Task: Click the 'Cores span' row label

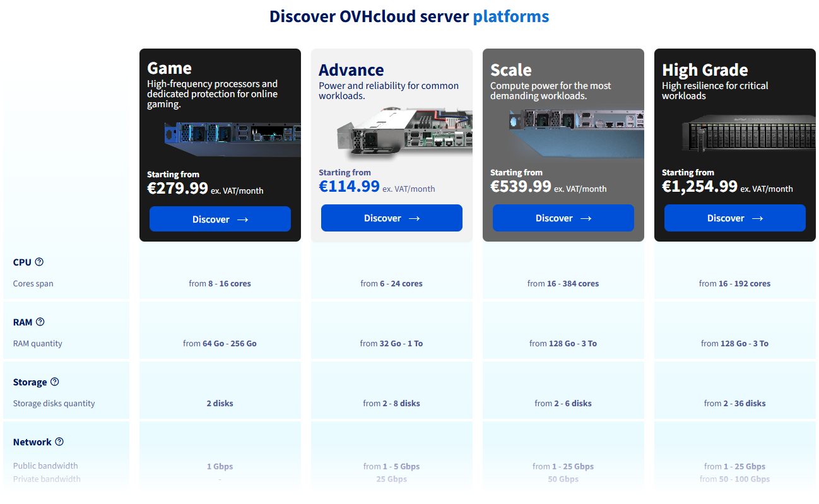Action: point(33,284)
